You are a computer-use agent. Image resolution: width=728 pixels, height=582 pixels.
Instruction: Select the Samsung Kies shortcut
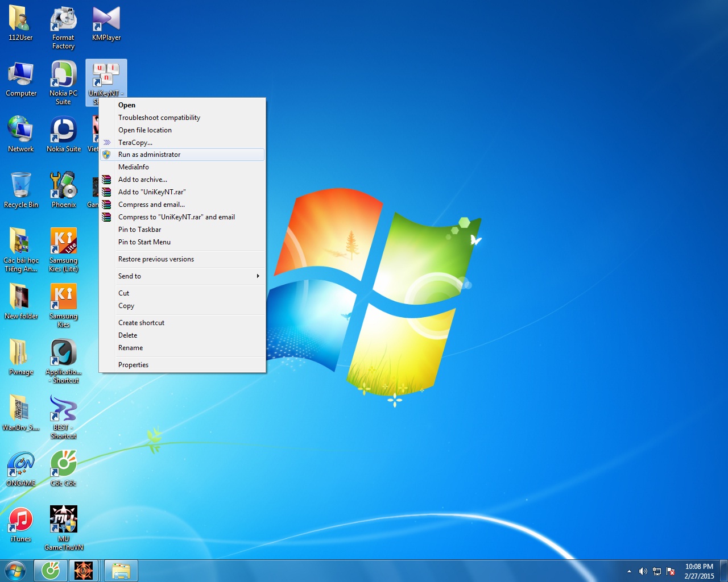(x=63, y=306)
